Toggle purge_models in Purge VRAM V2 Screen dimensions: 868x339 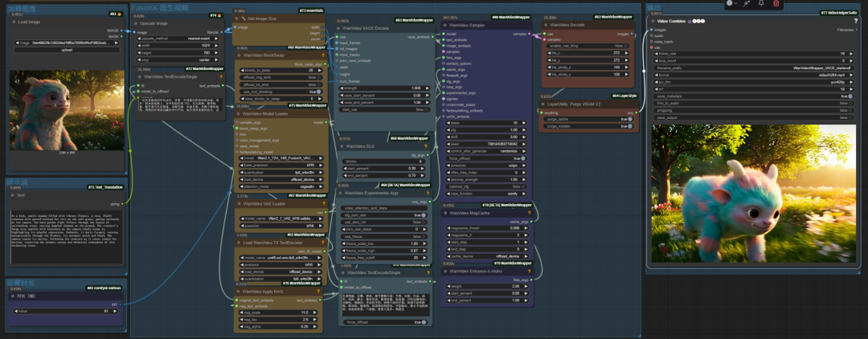[588, 126]
